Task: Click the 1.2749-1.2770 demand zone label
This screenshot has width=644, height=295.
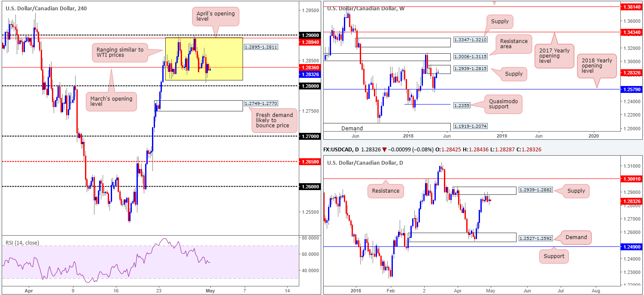Action: coord(260,104)
